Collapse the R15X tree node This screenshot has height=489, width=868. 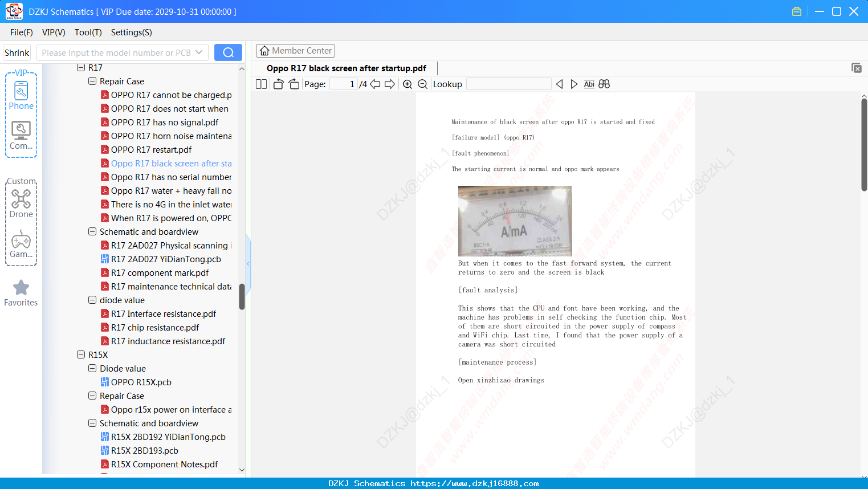coord(81,355)
